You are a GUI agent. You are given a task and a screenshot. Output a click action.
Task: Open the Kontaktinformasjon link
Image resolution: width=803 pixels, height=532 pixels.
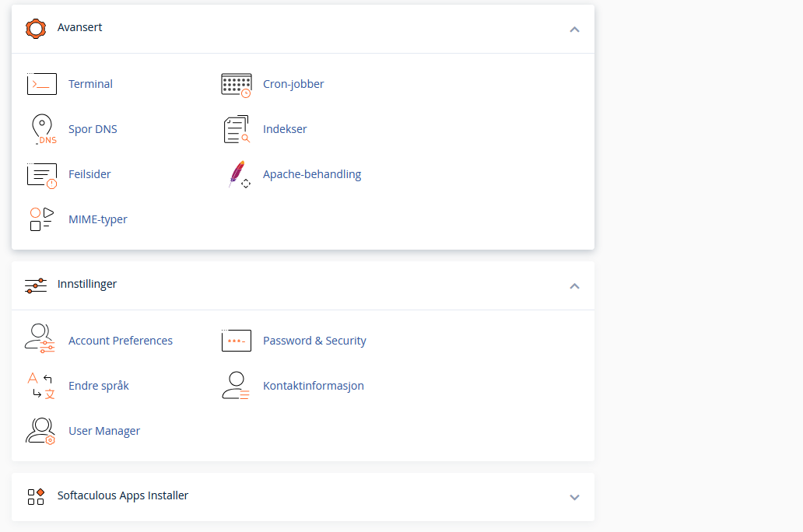(313, 386)
